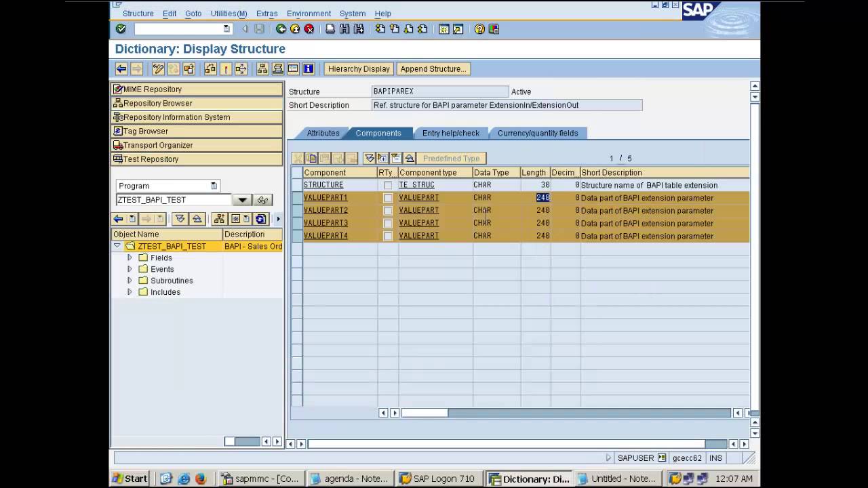Click the blue back arrow in application toolbar
The height and width of the screenshot is (488, 868).
pos(121,68)
